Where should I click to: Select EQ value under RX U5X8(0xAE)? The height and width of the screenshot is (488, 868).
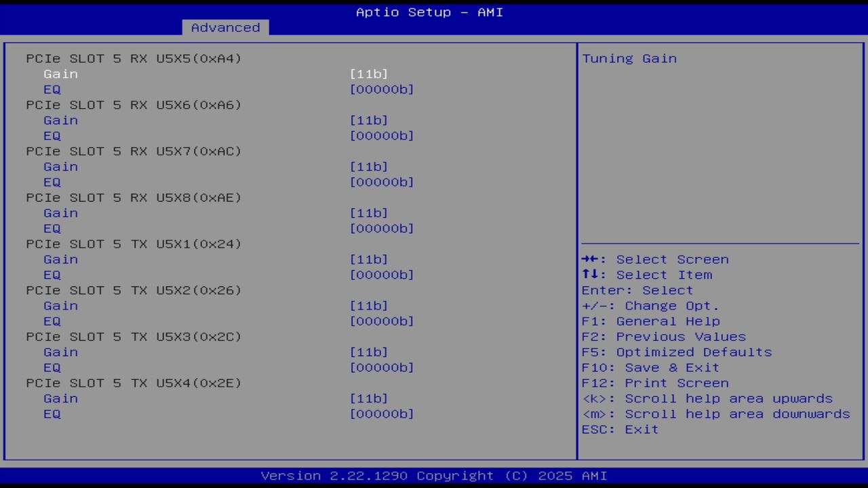pos(382,228)
